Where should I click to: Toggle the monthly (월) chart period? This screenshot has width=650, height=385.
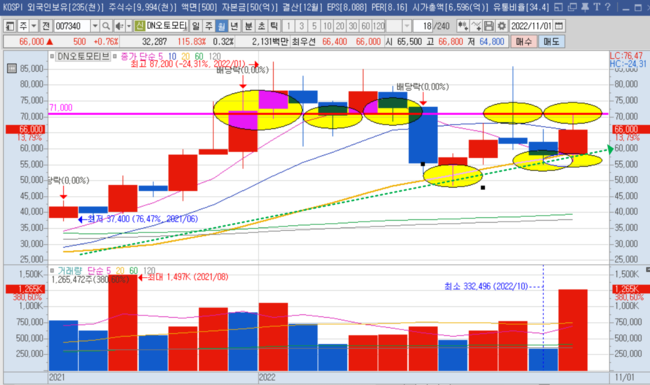coord(222,26)
